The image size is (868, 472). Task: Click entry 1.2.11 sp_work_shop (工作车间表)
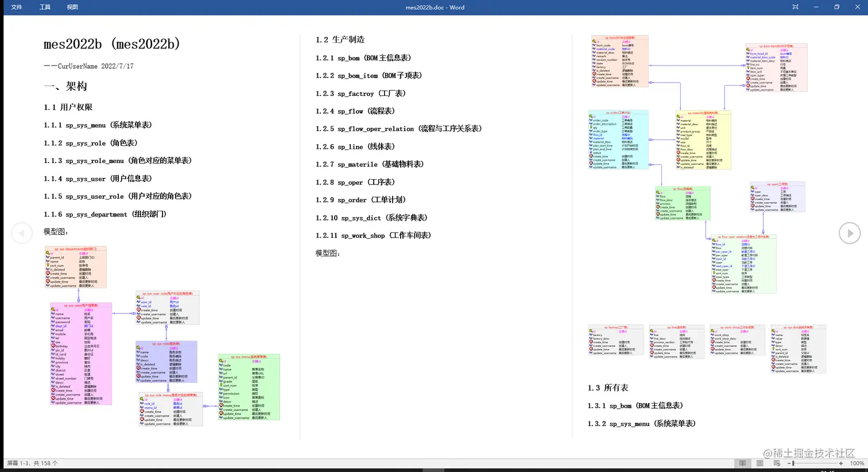click(x=373, y=235)
